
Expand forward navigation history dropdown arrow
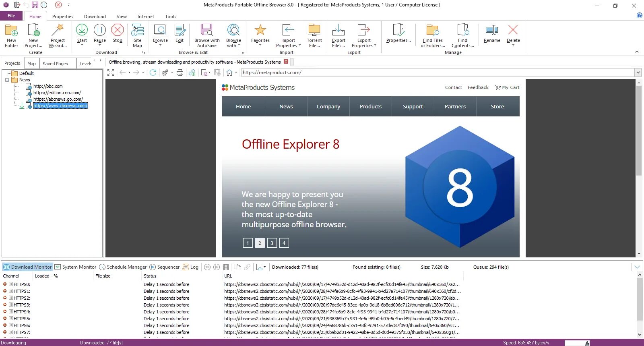[x=143, y=73]
